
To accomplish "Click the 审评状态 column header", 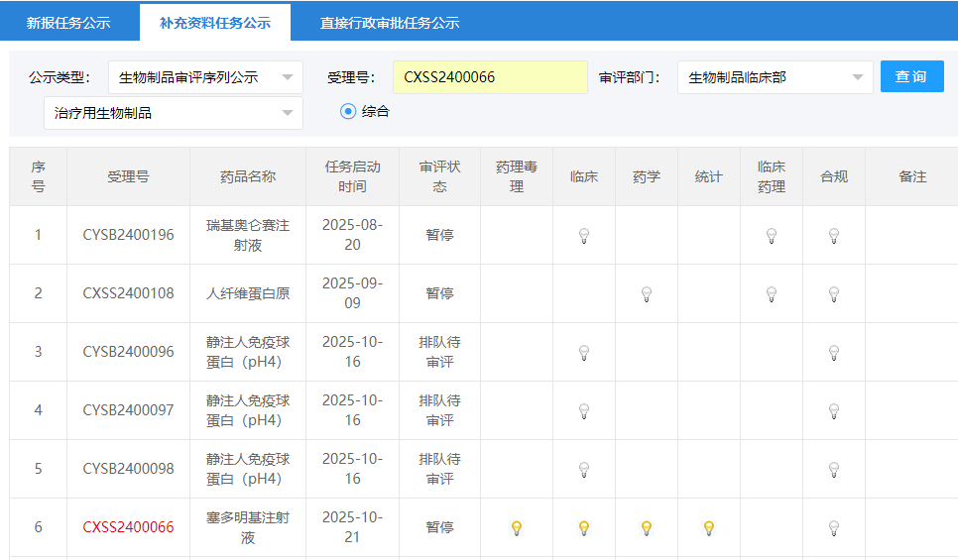I will pyautogui.click(x=440, y=176).
